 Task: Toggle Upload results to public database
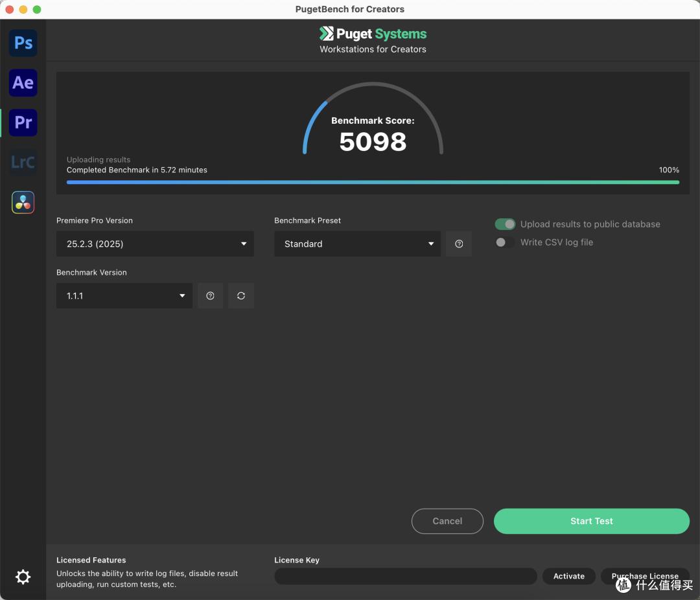pos(505,224)
